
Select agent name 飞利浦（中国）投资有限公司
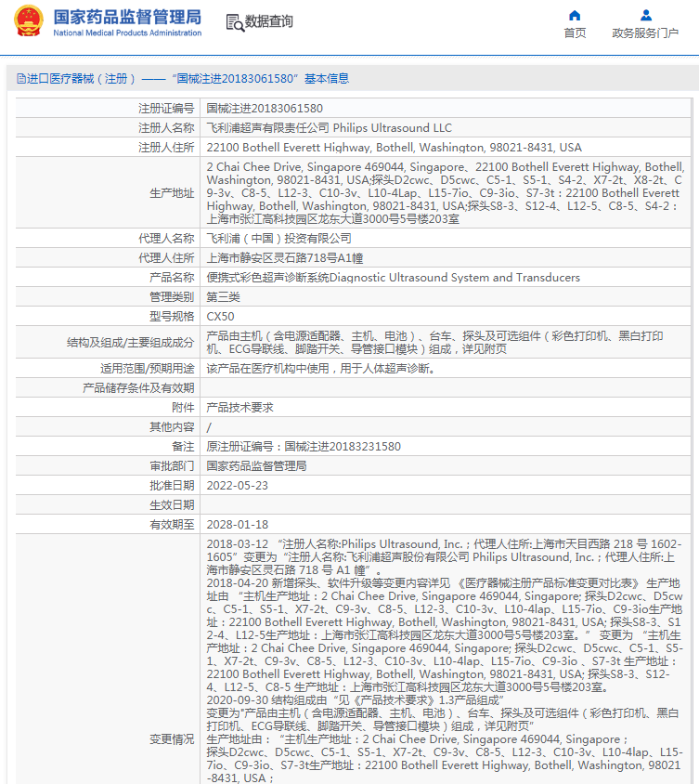click(278, 239)
